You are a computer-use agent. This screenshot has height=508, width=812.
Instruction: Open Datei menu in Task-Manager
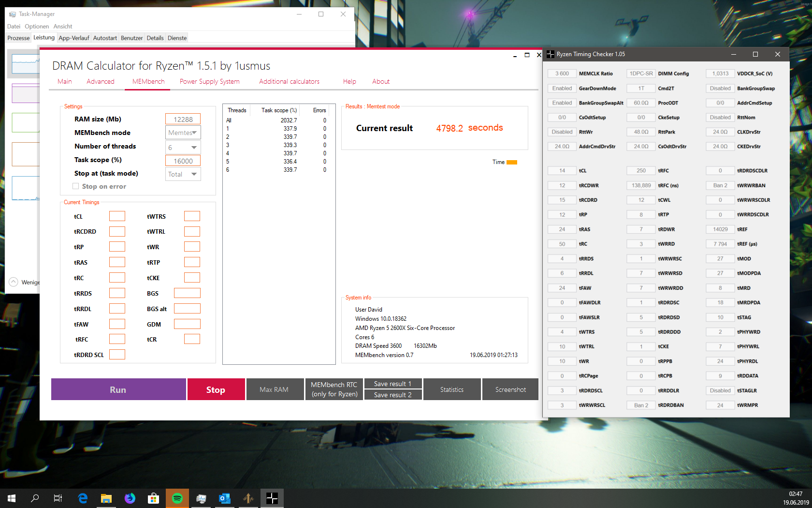point(14,26)
